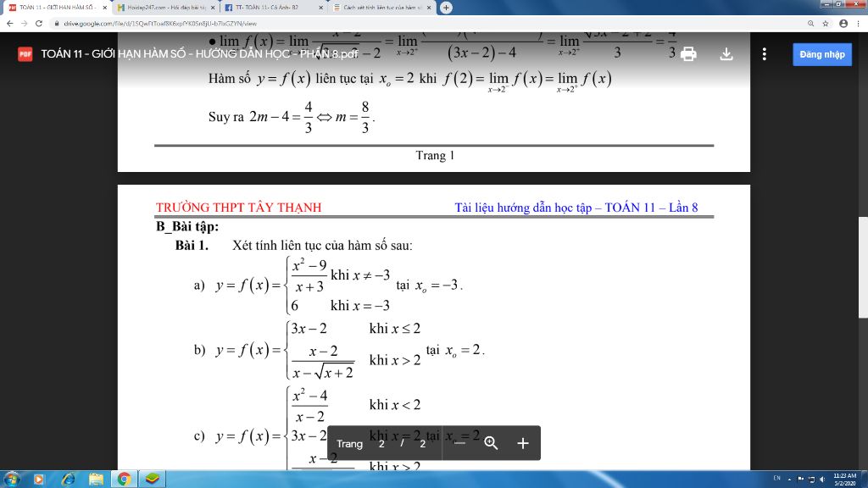This screenshot has width=868, height=488.
Task: Click the Đăng nhập sign-in button
Action: tap(822, 54)
